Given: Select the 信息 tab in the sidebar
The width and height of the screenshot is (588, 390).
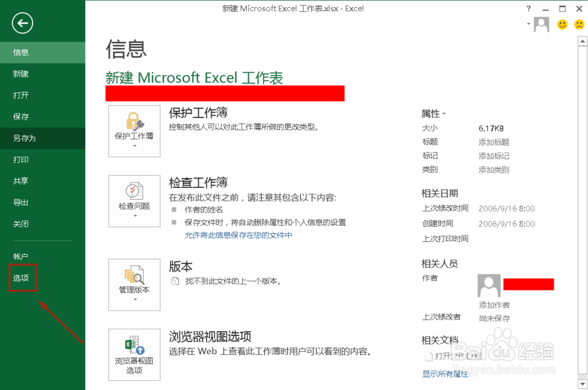Looking at the screenshot, I should pos(43,52).
